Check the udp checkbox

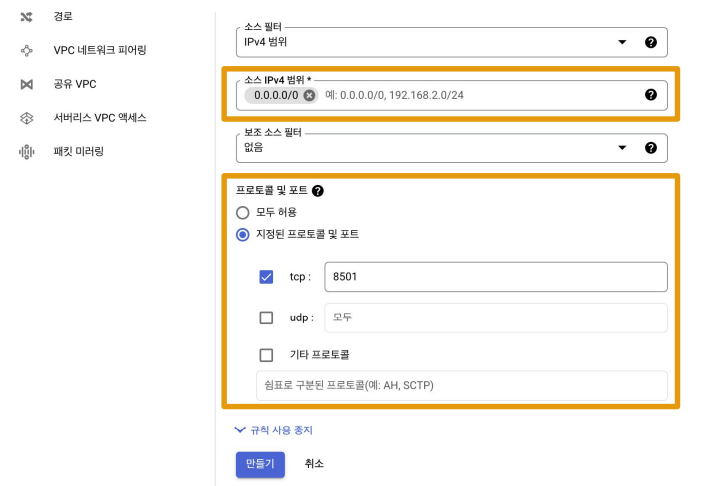[x=266, y=317]
